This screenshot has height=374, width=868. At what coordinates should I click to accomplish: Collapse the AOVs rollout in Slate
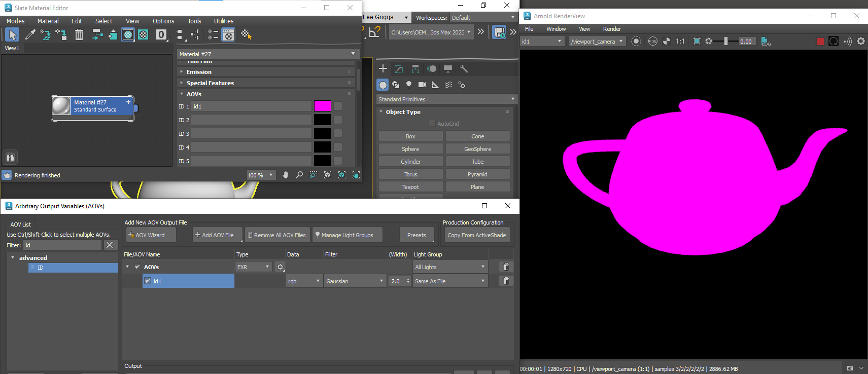point(182,94)
